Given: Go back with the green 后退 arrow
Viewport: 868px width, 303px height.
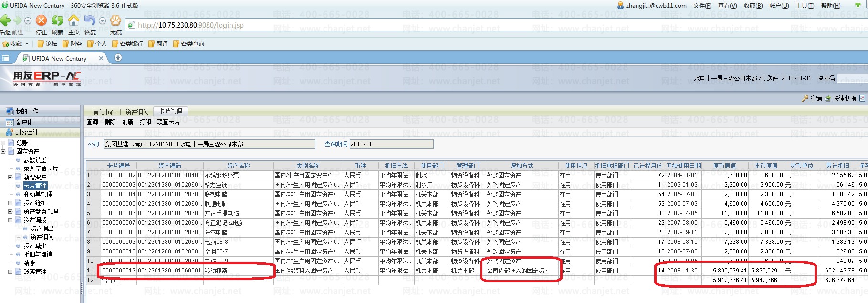Looking at the screenshot, I should (6, 21).
